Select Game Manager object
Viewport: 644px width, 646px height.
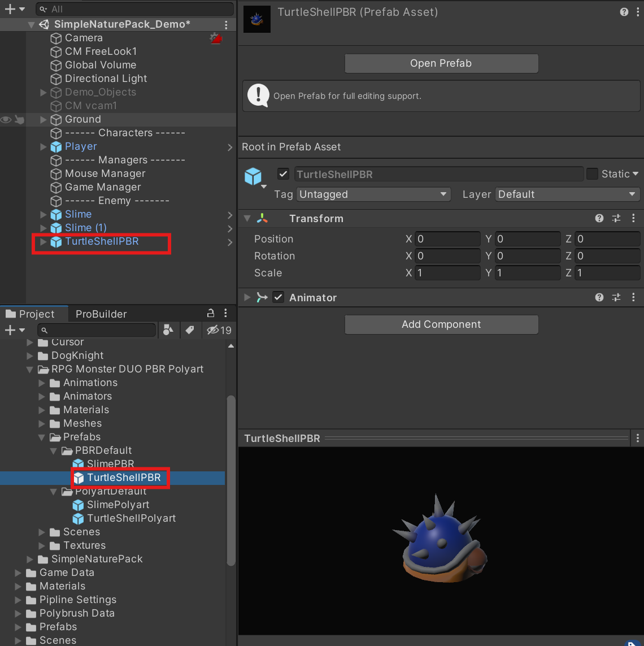tap(103, 187)
